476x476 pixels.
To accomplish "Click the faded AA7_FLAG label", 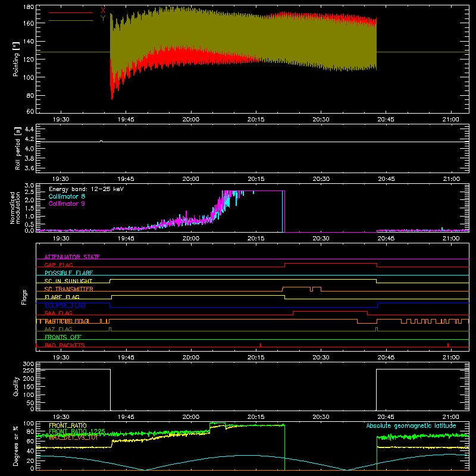I will pos(58,329).
